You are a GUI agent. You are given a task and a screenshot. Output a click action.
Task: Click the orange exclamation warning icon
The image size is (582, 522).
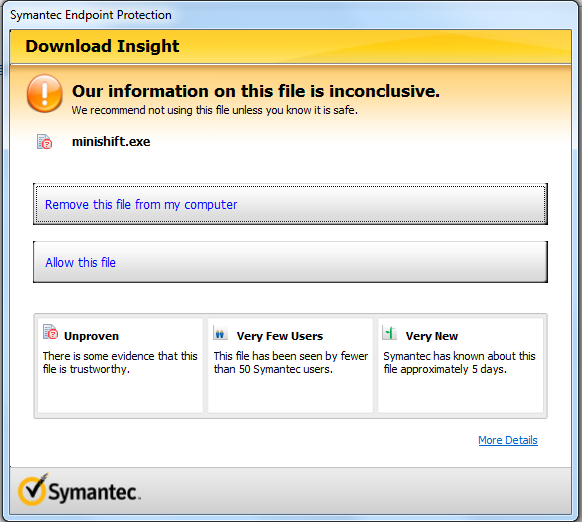(45, 93)
